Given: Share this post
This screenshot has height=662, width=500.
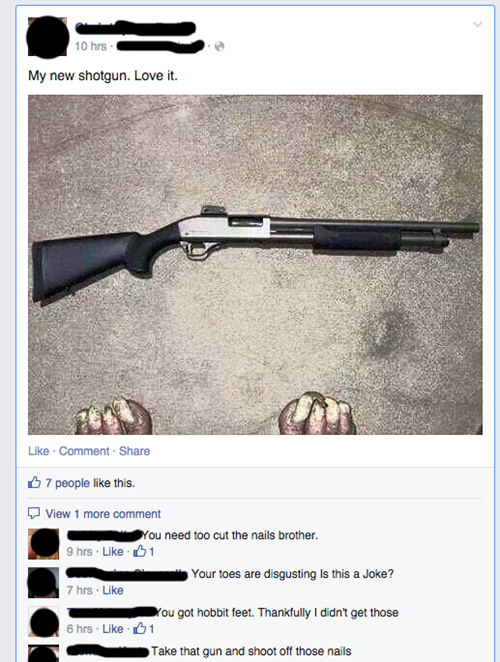Looking at the screenshot, I should click(x=134, y=451).
